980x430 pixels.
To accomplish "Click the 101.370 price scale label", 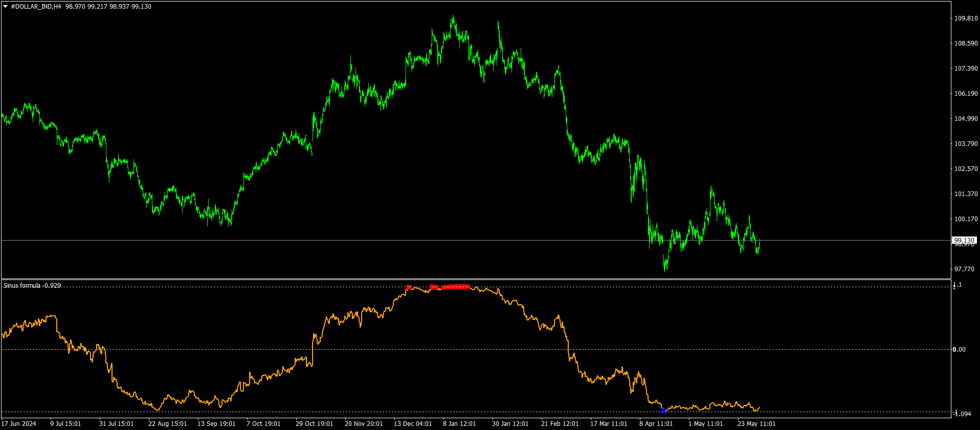I will pyautogui.click(x=966, y=194).
